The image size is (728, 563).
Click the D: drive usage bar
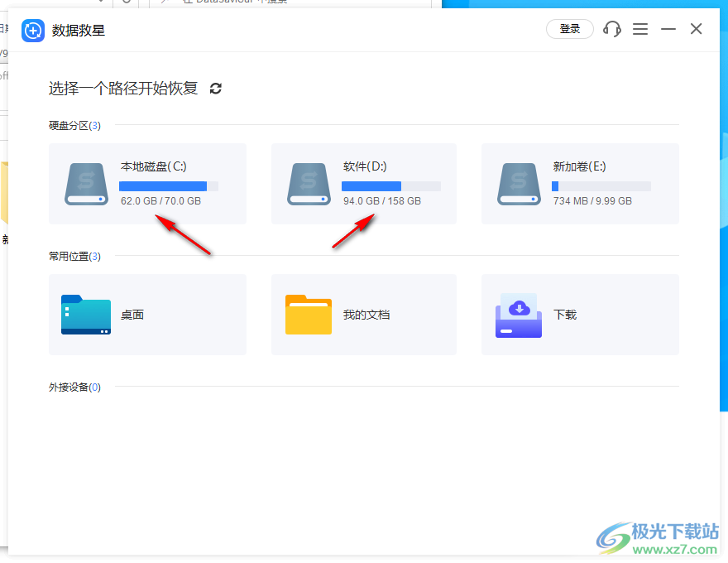pyautogui.click(x=391, y=186)
